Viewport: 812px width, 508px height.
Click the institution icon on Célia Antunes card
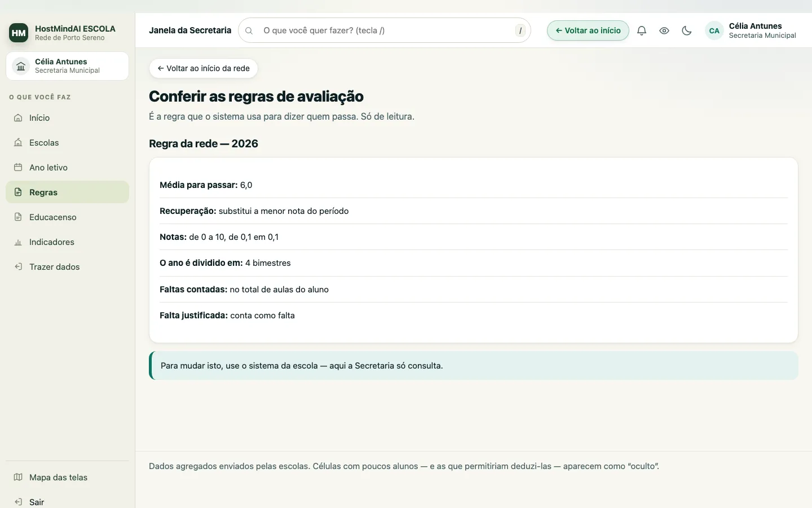(x=21, y=66)
